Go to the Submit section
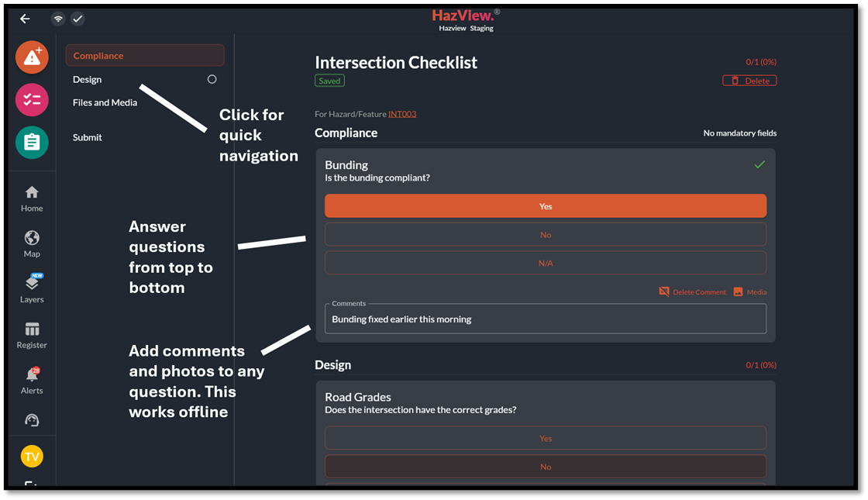868x500 pixels. pyautogui.click(x=88, y=137)
